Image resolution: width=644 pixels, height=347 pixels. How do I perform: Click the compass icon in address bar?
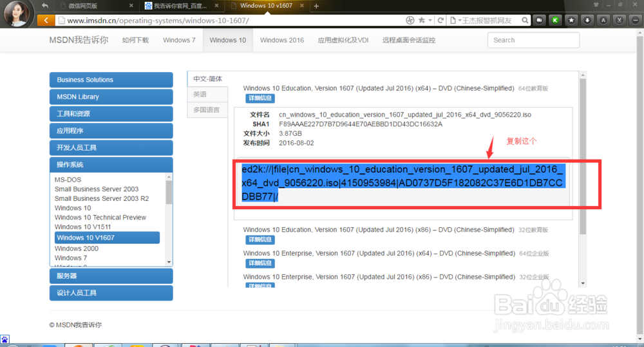(410, 20)
